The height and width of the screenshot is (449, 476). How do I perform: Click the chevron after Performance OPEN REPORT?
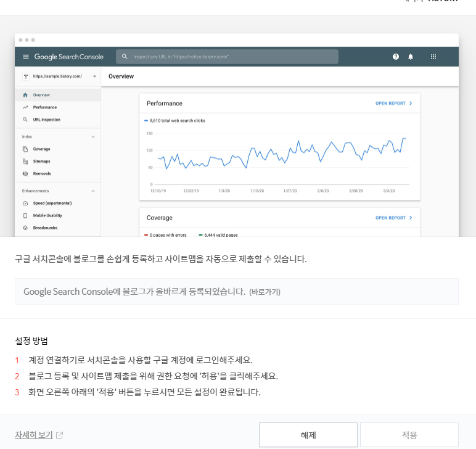(x=411, y=104)
